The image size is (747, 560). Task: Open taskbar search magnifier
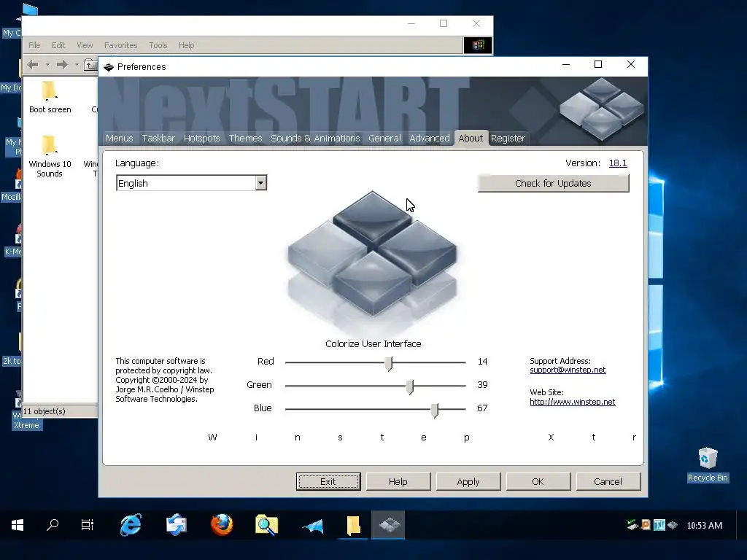pos(53,525)
